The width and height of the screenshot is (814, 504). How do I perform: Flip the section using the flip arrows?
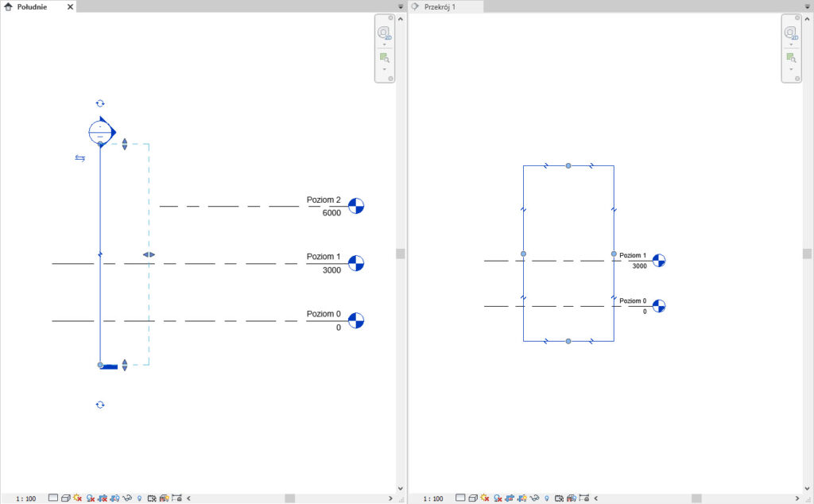[80, 158]
